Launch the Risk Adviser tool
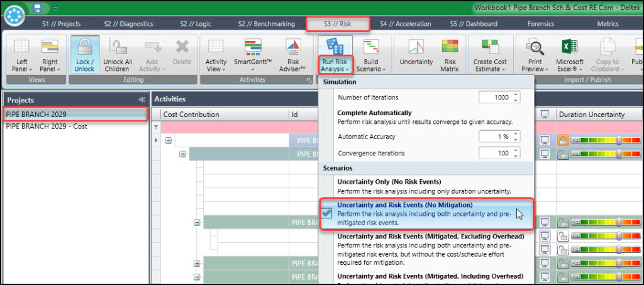This screenshot has width=644, height=285. [293, 55]
